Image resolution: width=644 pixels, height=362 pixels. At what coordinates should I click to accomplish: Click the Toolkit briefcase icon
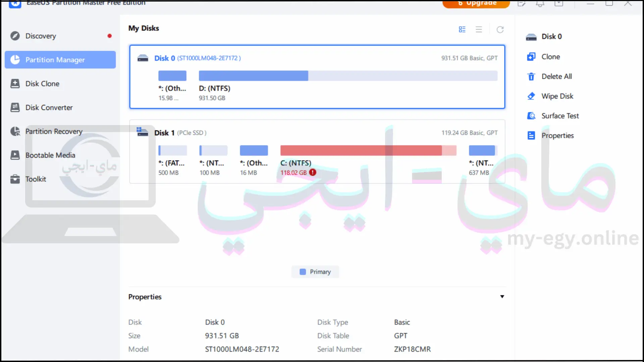(15, 179)
